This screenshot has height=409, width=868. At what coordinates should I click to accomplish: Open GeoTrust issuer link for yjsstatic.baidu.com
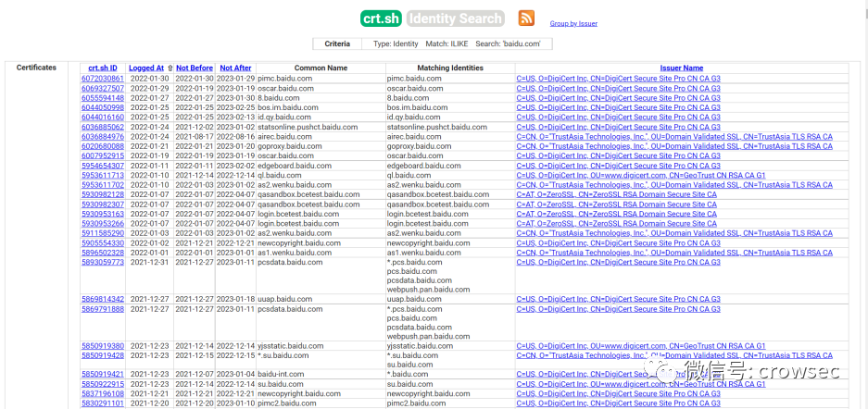[641, 346]
